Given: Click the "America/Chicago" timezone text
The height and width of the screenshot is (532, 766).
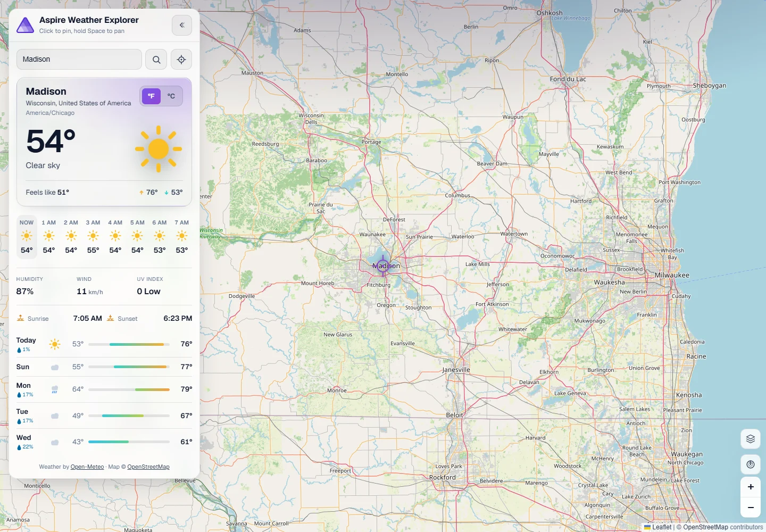Looking at the screenshot, I should [x=50, y=113].
